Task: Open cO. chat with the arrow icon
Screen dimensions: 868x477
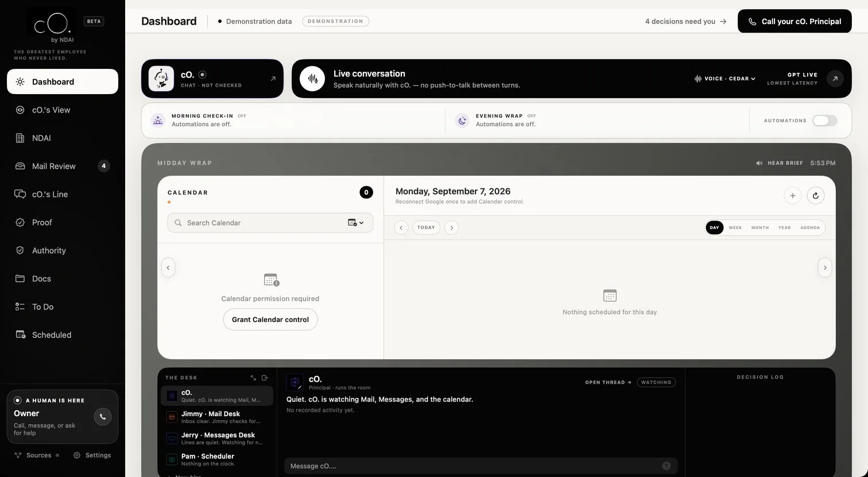Action: point(273,79)
